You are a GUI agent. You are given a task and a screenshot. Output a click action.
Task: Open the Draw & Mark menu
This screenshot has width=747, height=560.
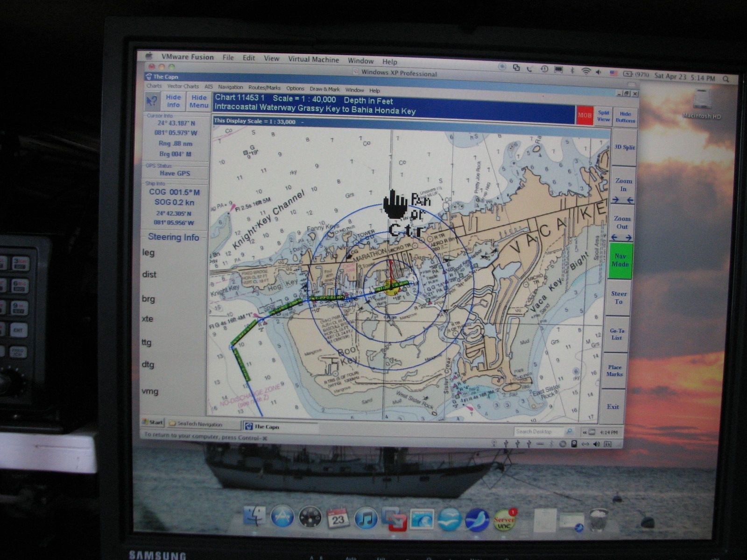pyautogui.click(x=325, y=89)
